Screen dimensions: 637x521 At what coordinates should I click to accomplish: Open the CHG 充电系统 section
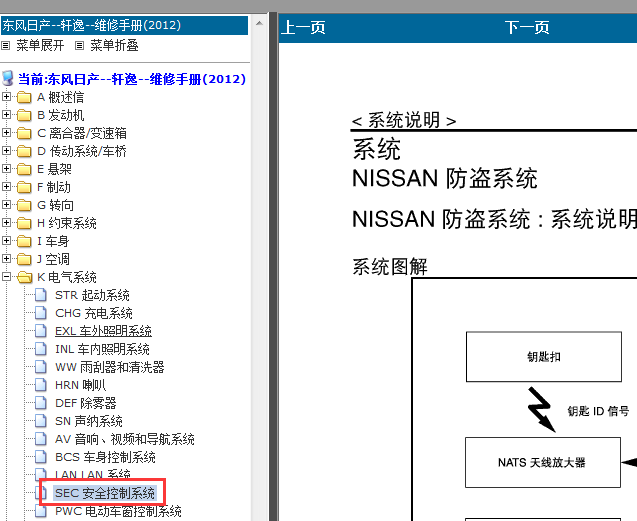coord(94,313)
